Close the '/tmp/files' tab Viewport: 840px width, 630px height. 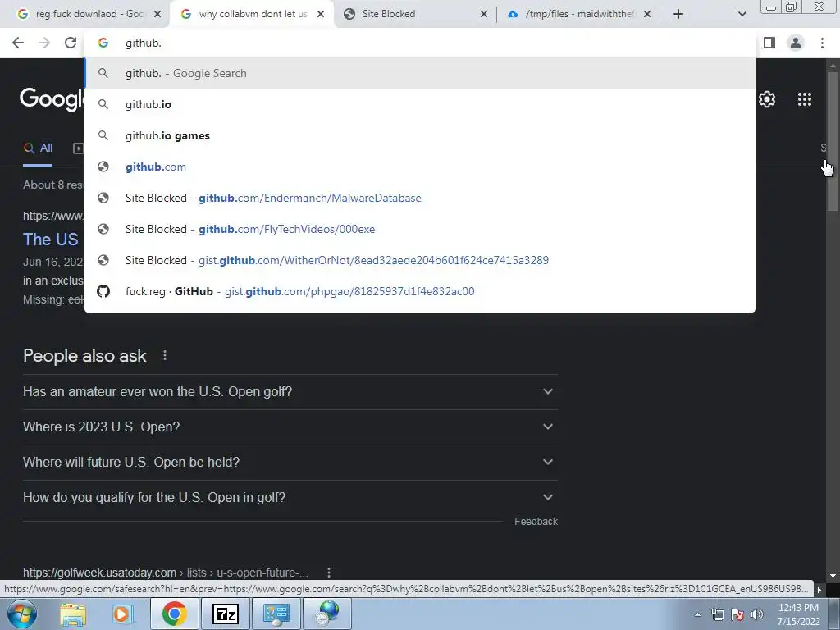(647, 14)
